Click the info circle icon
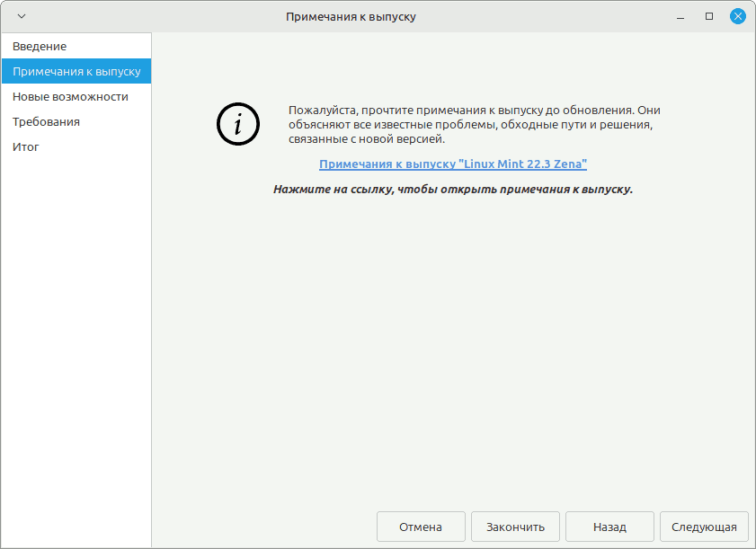This screenshot has width=756, height=549. click(x=238, y=124)
